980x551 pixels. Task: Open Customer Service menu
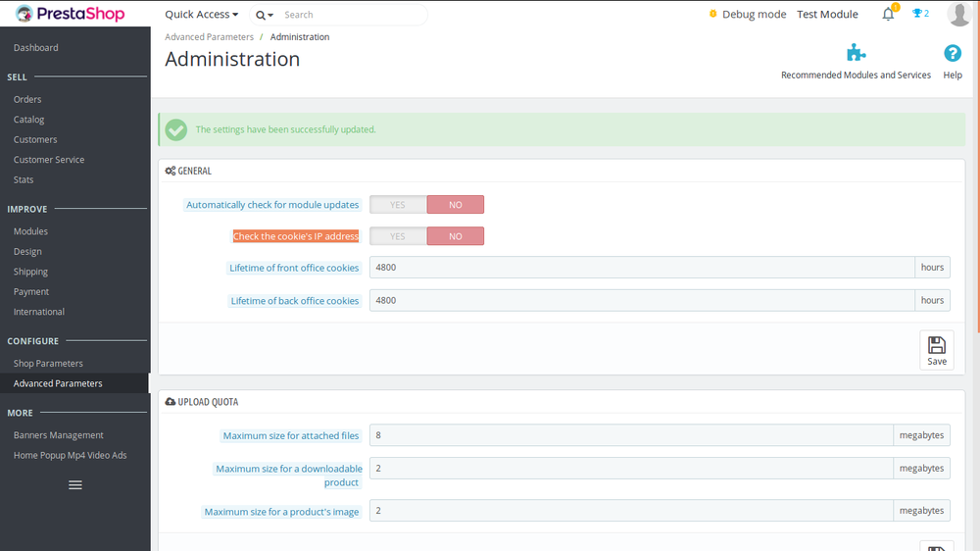click(49, 160)
